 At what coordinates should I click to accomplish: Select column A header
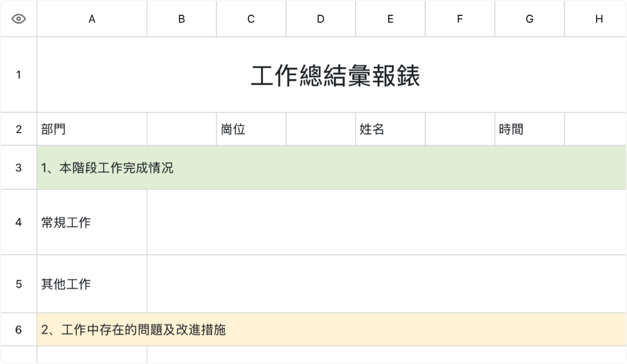point(92,19)
